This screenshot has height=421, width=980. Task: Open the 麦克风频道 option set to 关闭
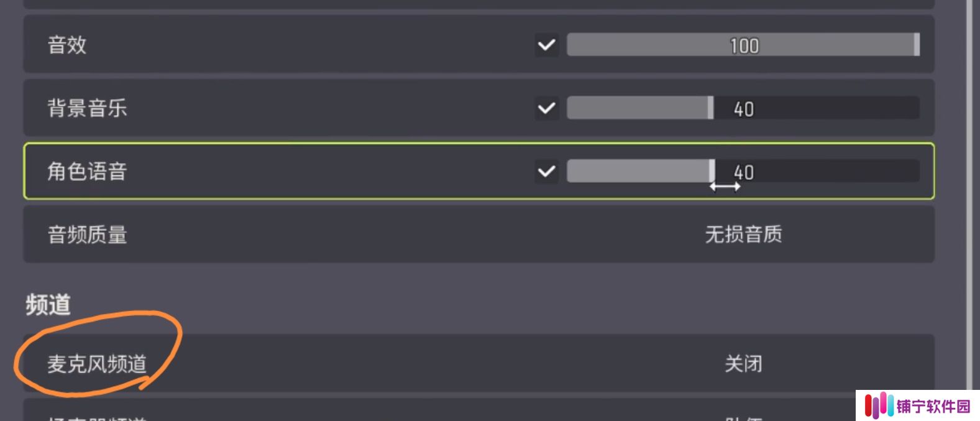[743, 363]
